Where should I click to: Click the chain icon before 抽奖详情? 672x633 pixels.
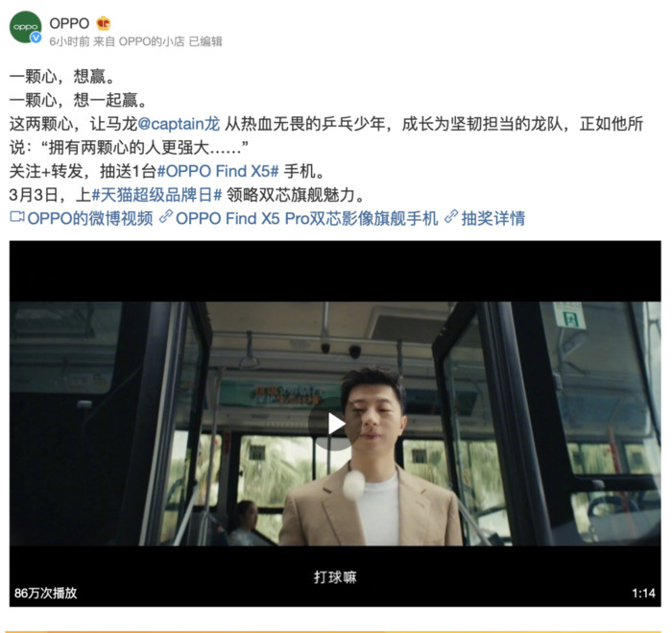coord(451,216)
